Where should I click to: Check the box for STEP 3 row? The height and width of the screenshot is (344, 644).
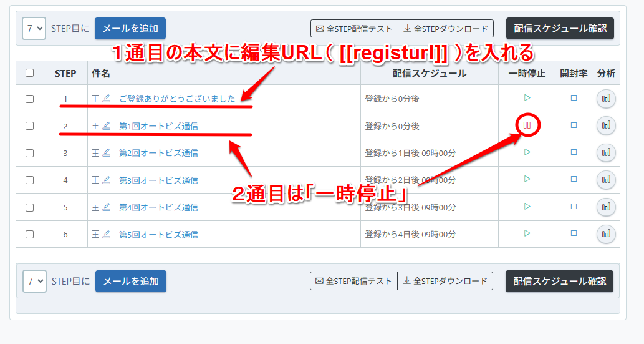[x=29, y=153]
